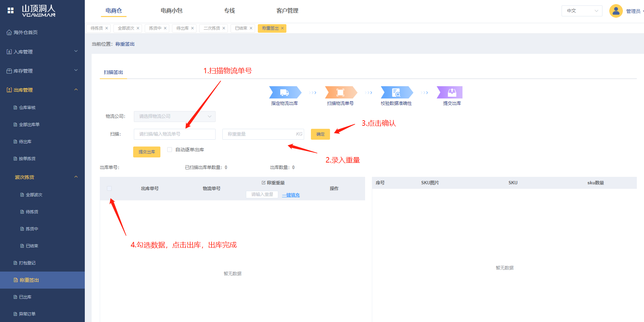Viewport: 644px width, 322px height.
Task: Switch to the 电商小包 top tab
Action: click(x=171, y=11)
